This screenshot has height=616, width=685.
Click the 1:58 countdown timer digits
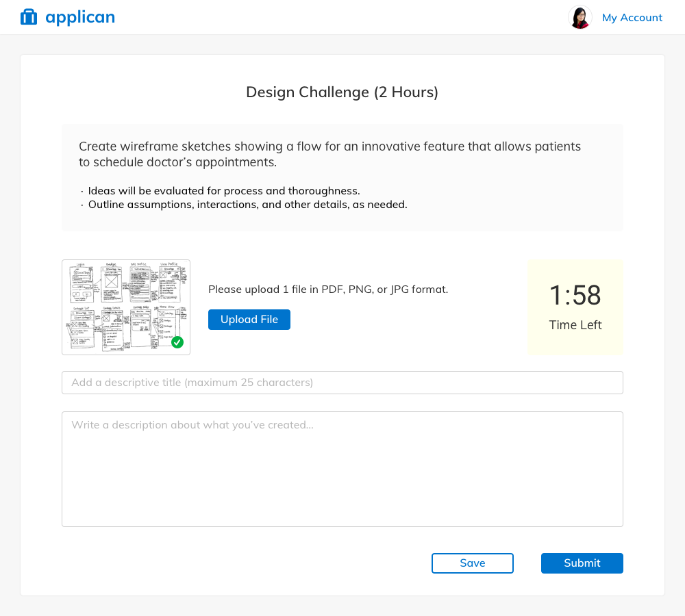[575, 296]
